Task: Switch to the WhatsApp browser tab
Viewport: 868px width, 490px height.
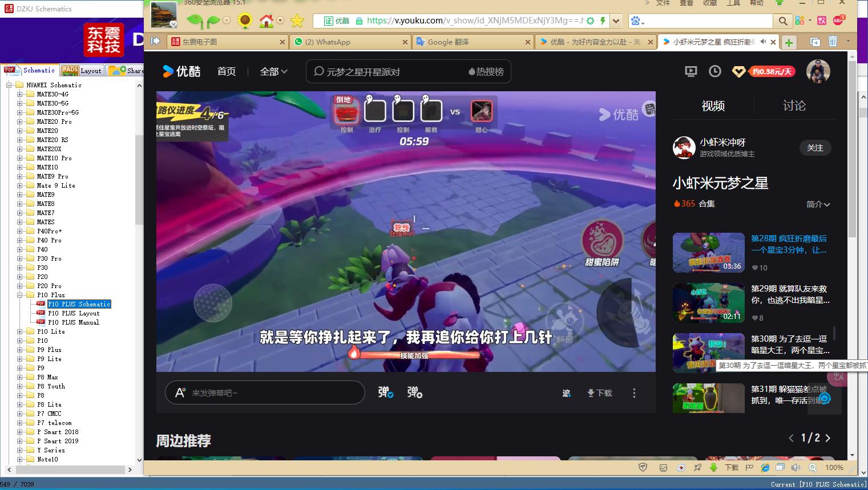Action: tap(350, 42)
